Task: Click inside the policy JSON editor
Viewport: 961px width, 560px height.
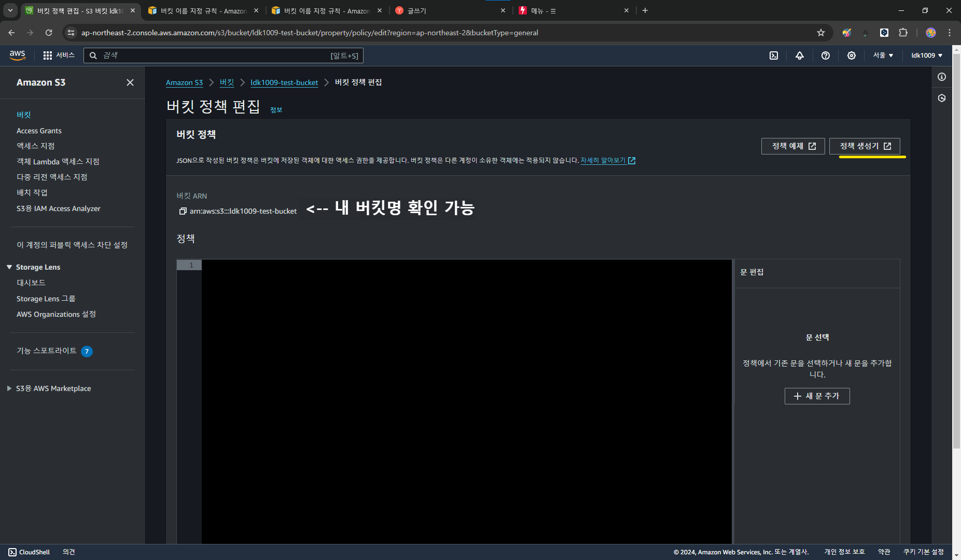Action: coord(466,402)
